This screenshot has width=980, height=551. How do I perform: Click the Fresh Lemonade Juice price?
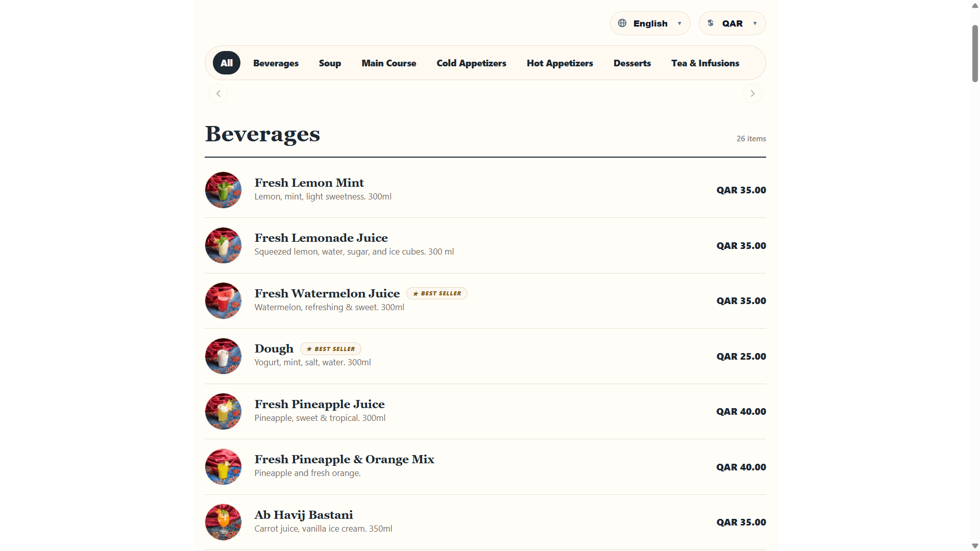[741, 245]
